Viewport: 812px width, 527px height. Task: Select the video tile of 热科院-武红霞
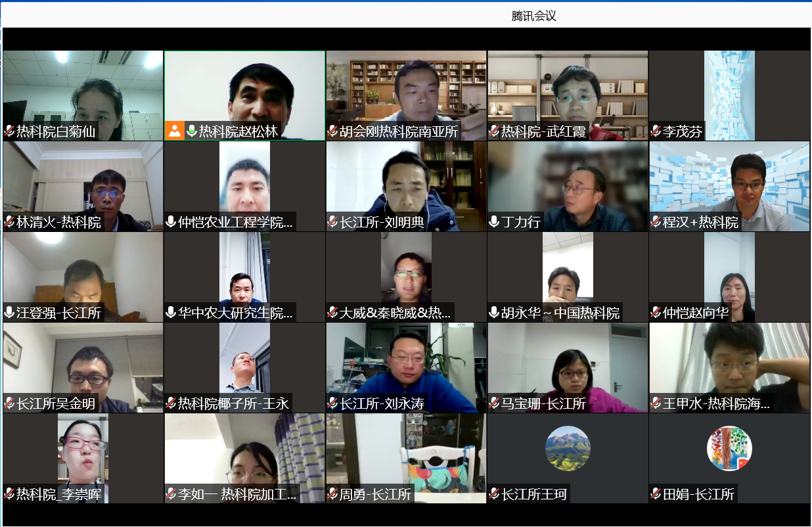568,95
